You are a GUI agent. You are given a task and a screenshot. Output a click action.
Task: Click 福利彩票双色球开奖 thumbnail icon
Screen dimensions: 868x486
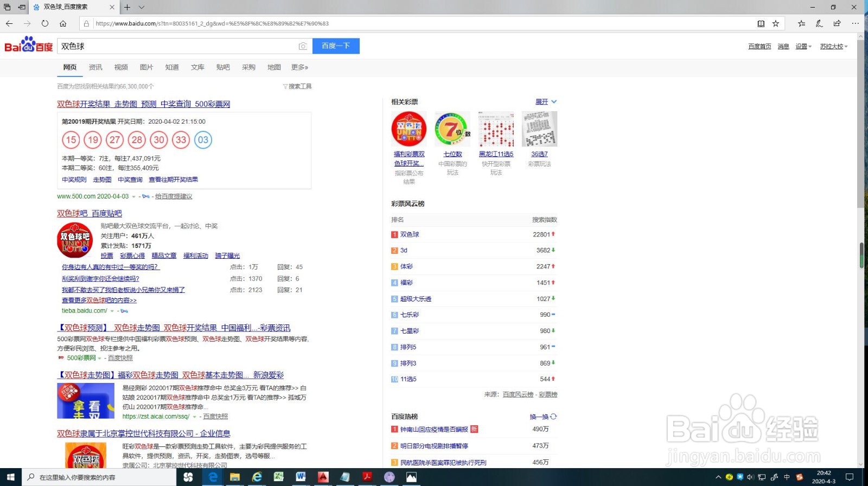(x=409, y=129)
